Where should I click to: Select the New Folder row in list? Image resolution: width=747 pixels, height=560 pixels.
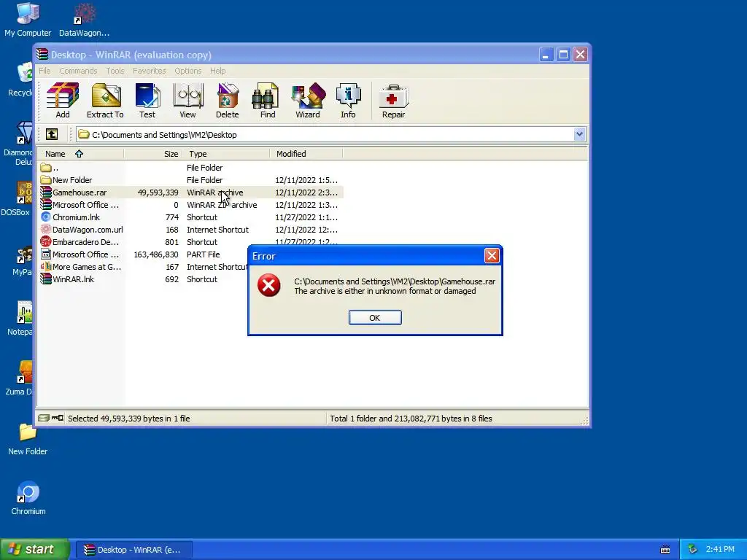pos(190,180)
